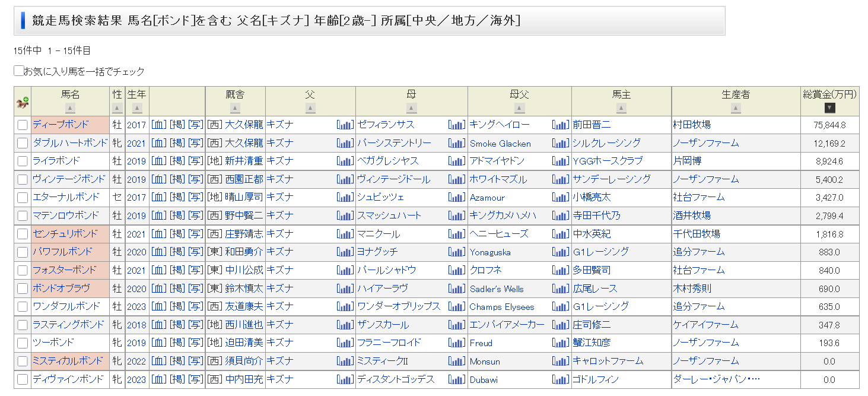The image size is (868, 396).
Task: Open chart icon next to Dubawi
Action: 560,379
